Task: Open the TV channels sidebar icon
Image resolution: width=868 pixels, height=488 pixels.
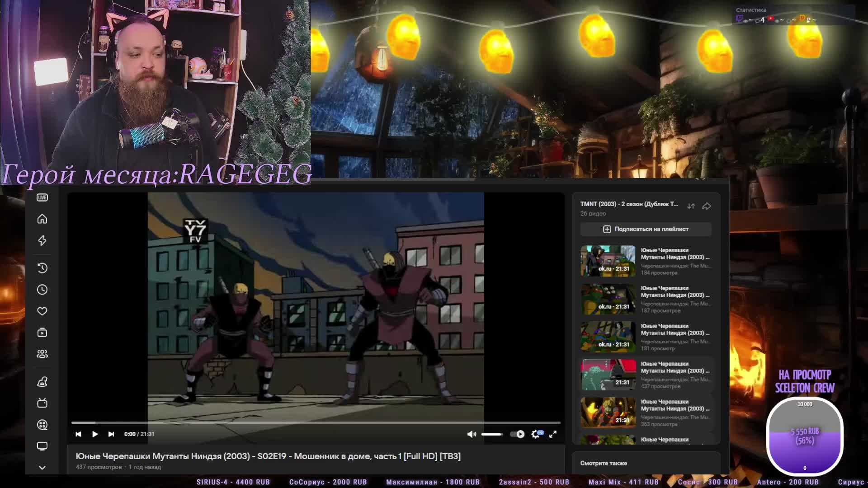Action: pos(42,403)
